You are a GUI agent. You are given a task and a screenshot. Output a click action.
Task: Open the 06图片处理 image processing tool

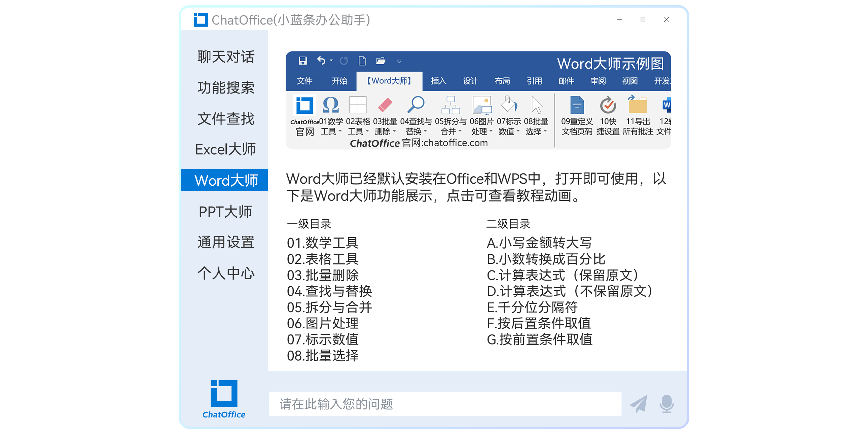click(482, 105)
